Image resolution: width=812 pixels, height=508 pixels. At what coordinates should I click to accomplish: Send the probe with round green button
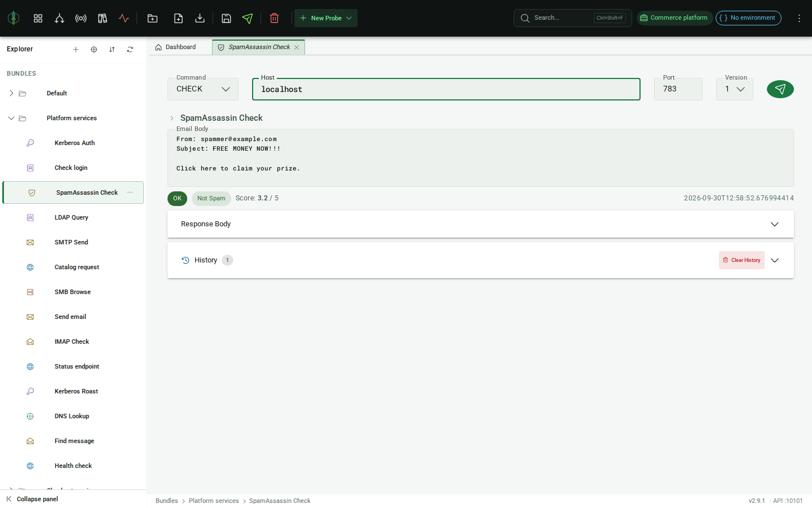[x=780, y=89]
